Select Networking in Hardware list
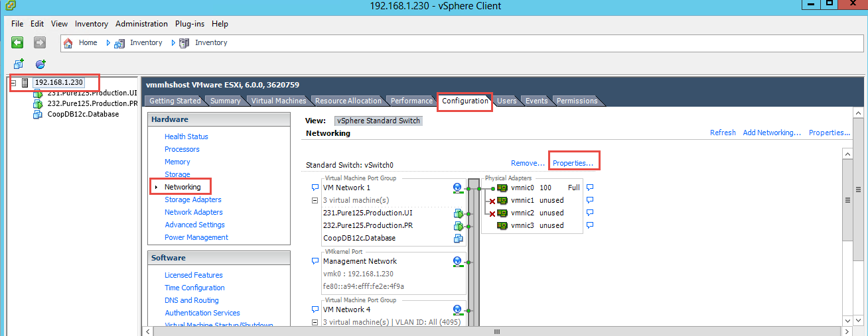The height and width of the screenshot is (336, 868). [182, 187]
